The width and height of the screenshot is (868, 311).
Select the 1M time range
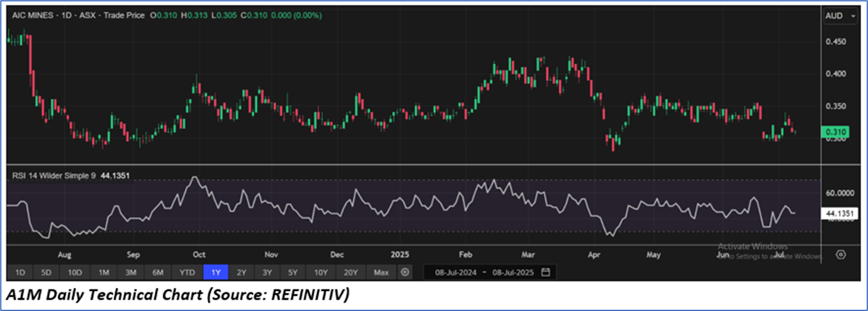coord(103,272)
